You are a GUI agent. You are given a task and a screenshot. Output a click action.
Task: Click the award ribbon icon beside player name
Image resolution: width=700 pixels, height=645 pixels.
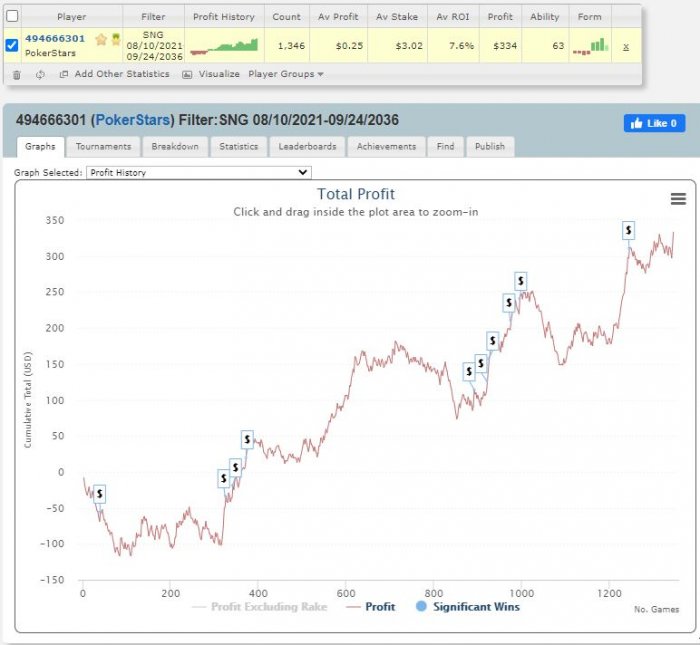(116, 39)
